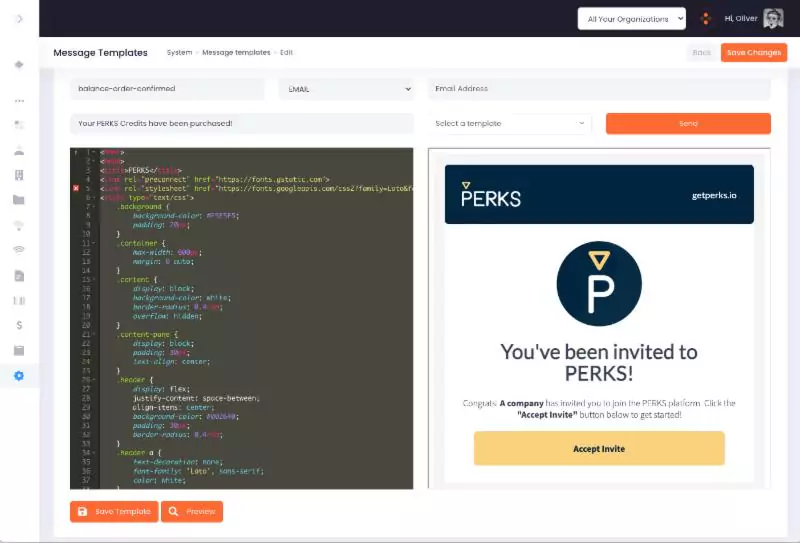Open the person user icon in sidebar
Screen dimensions: 800x543
point(19,150)
